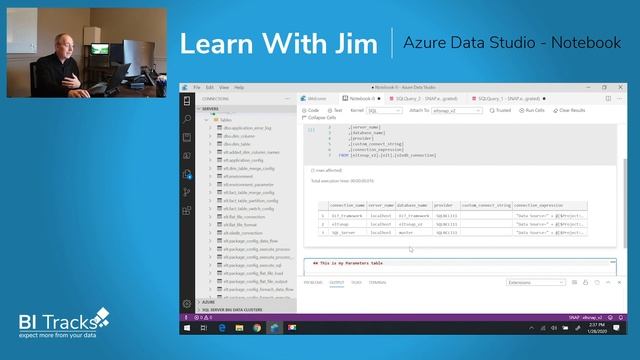
Task: Click the connection_expression column header
Action: [x=550, y=205]
